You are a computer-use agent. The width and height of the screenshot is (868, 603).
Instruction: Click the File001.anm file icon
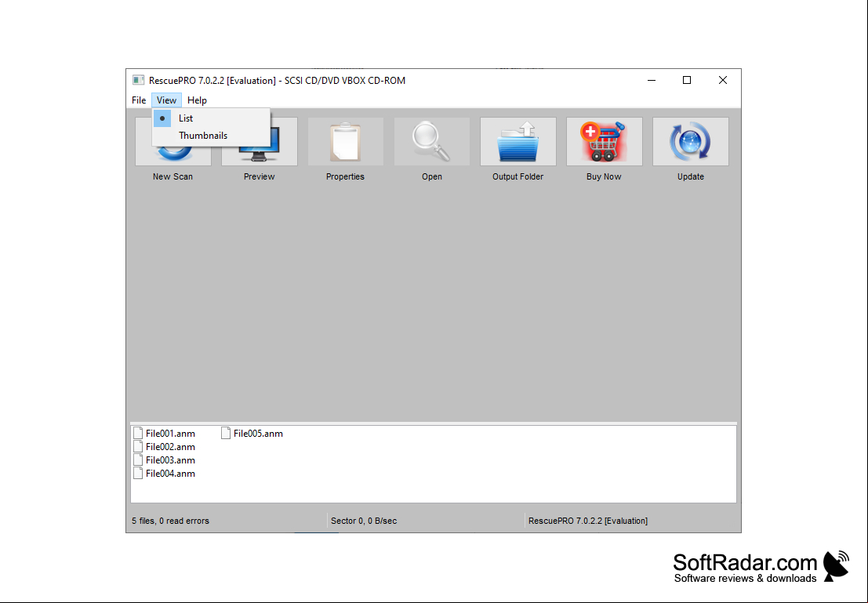138,433
